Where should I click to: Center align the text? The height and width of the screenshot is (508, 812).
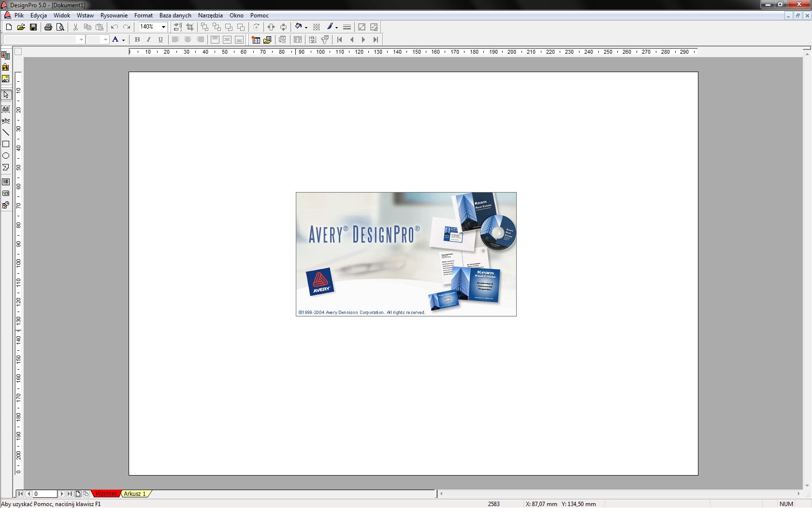pyautogui.click(x=188, y=40)
